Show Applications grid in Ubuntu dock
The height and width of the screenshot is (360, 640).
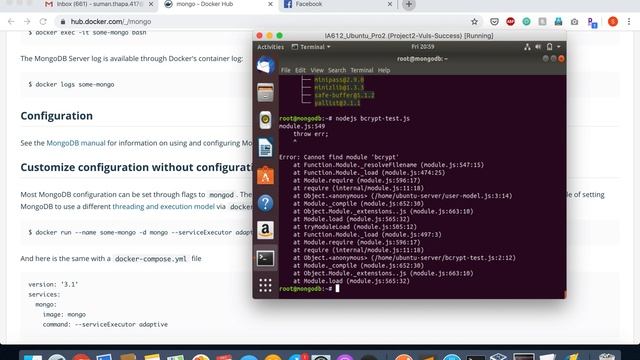pyautogui.click(x=265, y=285)
